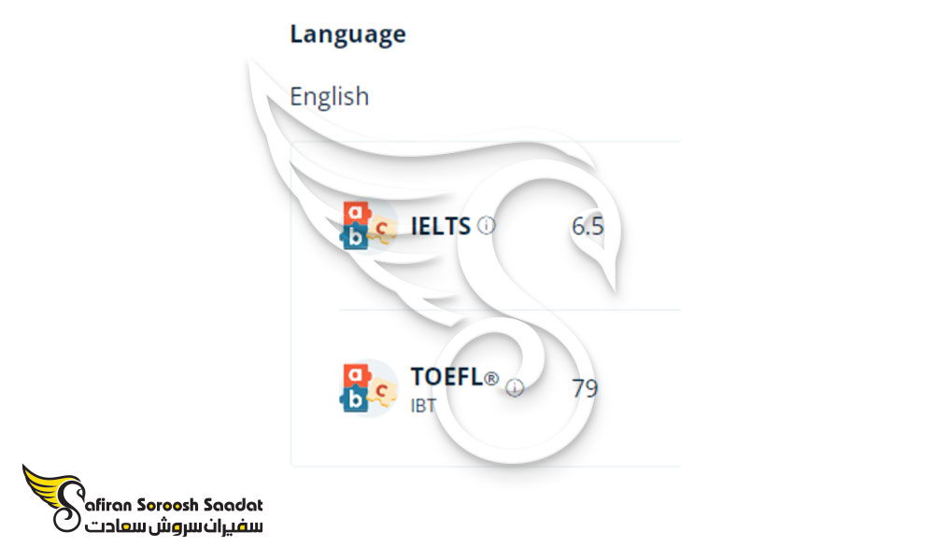Click the TOEFL info icon
This screenshot has width=934, height=560.
tap(515, 388)
